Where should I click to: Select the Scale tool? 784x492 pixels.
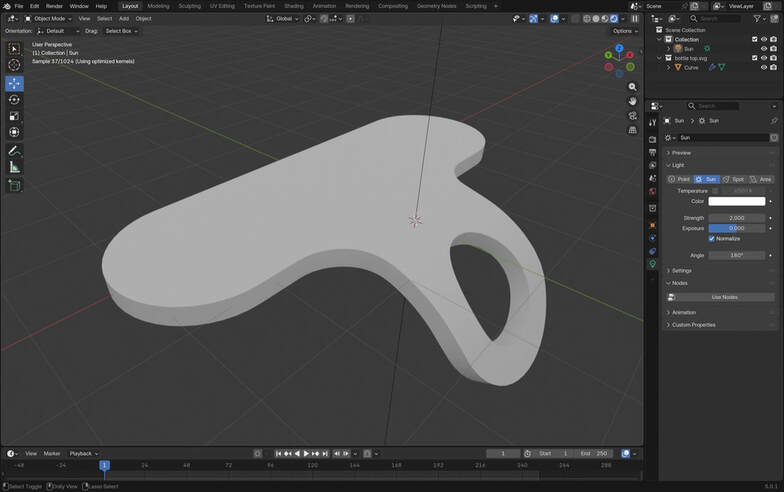14,116
